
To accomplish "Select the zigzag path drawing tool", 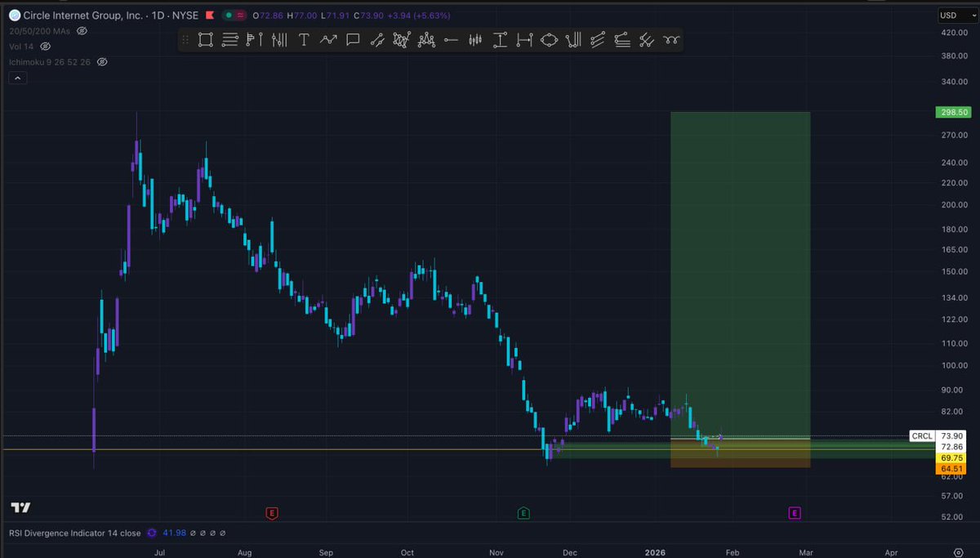I will [x=328, y=39].
